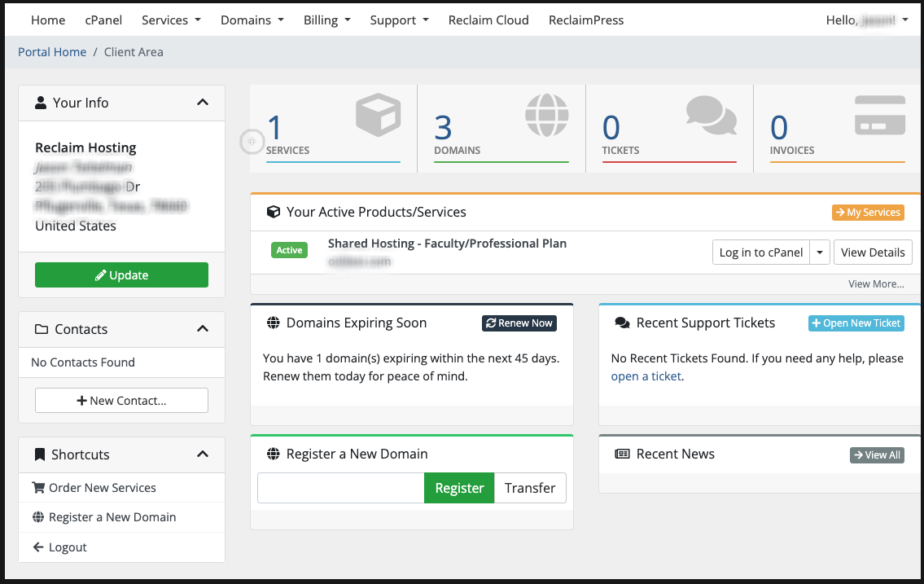Screen dimensions: 924x584
Task: Click the domain name input field
Action: pos(340,488)
